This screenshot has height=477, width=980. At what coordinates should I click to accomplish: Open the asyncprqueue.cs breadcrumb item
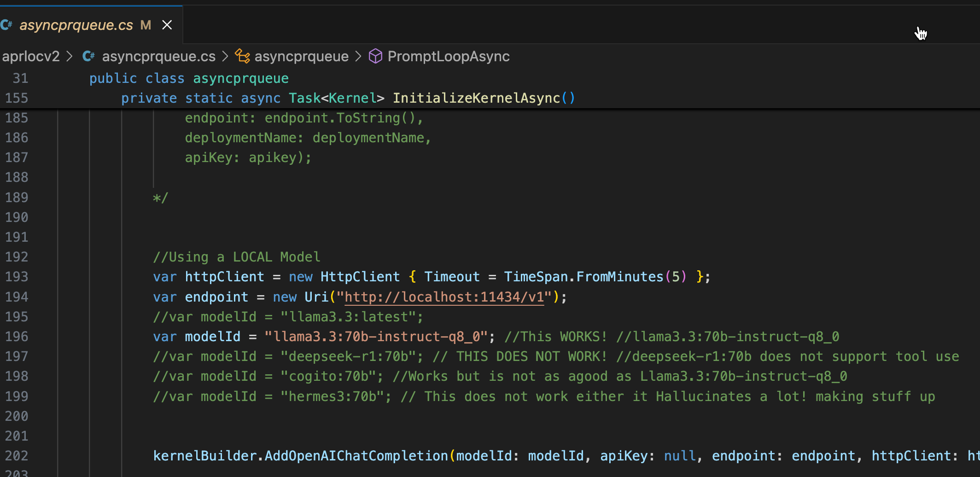point(158,57)
